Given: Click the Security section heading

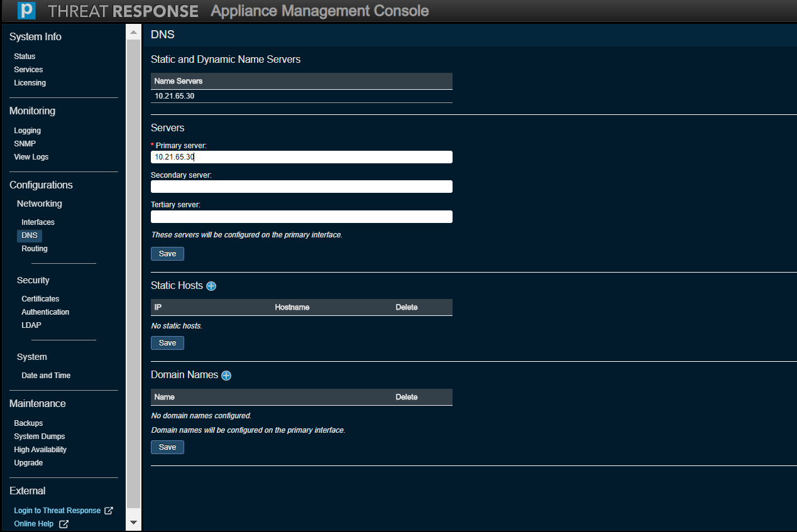Looking at the screenshot, I should 33,280.
